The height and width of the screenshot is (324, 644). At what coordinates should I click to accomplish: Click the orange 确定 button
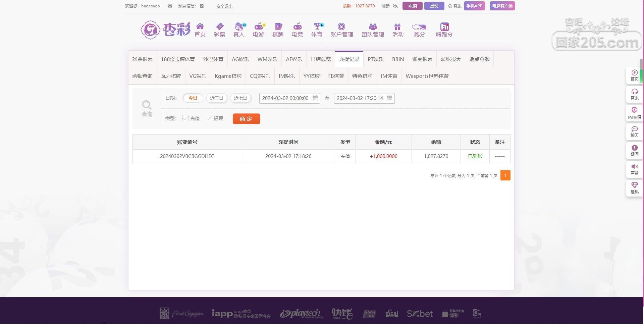tap(246, 119)
